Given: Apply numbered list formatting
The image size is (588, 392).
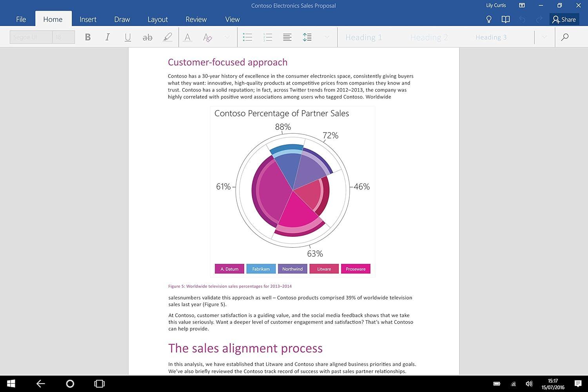Looking at the screenshot, I should (x=268, y=37).
